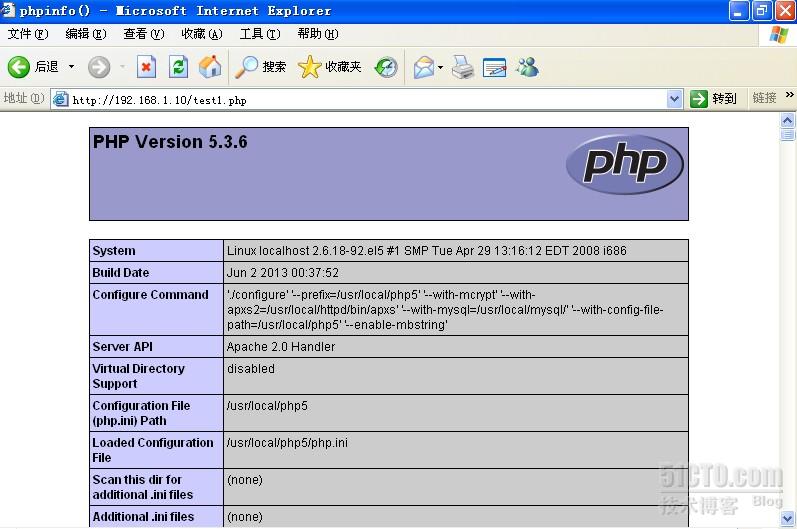The width and height of the screenshot is (797, 529).
Task: Open the Favorites (收藏夹) star button
Action: (x=329, y=67)
